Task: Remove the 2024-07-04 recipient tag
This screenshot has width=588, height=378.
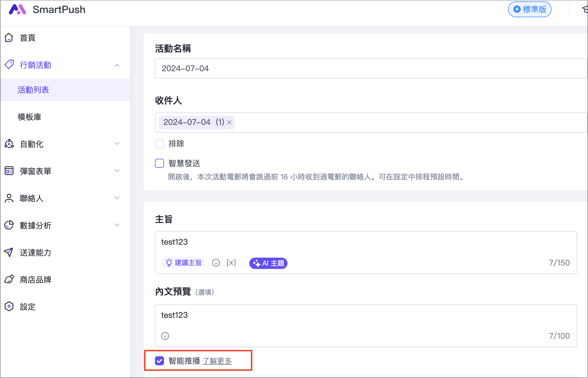Action: [x=230, y=123]
